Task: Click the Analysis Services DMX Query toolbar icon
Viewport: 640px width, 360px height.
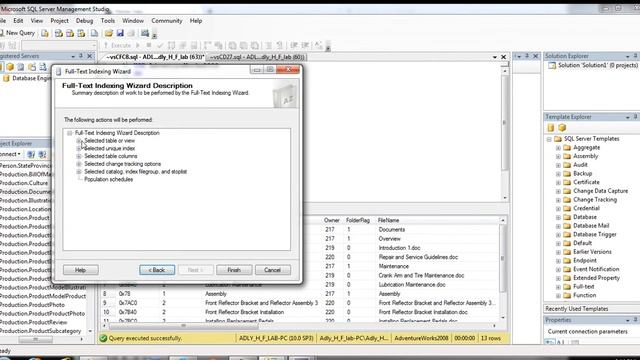Action: (70, 33)
